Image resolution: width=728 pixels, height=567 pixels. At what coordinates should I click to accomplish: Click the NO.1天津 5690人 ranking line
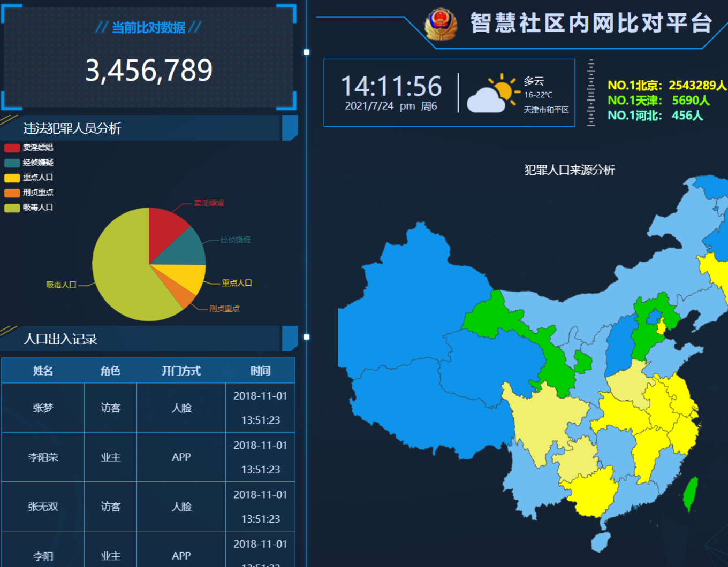point(658,101)
